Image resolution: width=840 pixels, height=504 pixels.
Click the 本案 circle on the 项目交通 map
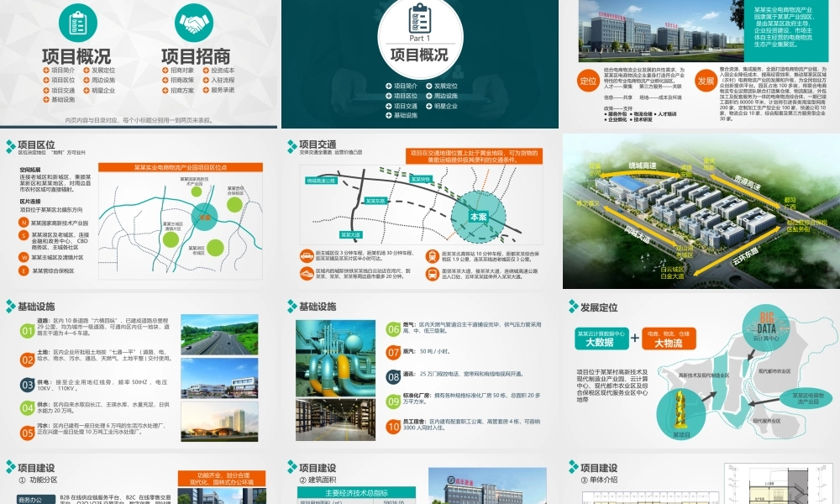click(479, 217)
